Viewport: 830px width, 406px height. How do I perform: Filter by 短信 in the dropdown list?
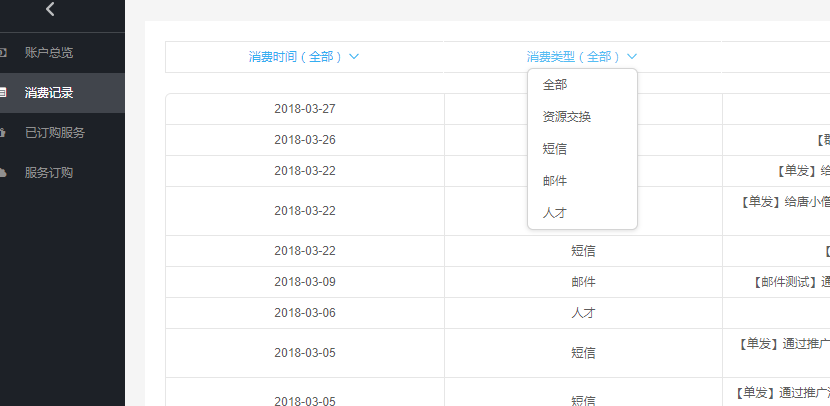(x=555, y=149)
